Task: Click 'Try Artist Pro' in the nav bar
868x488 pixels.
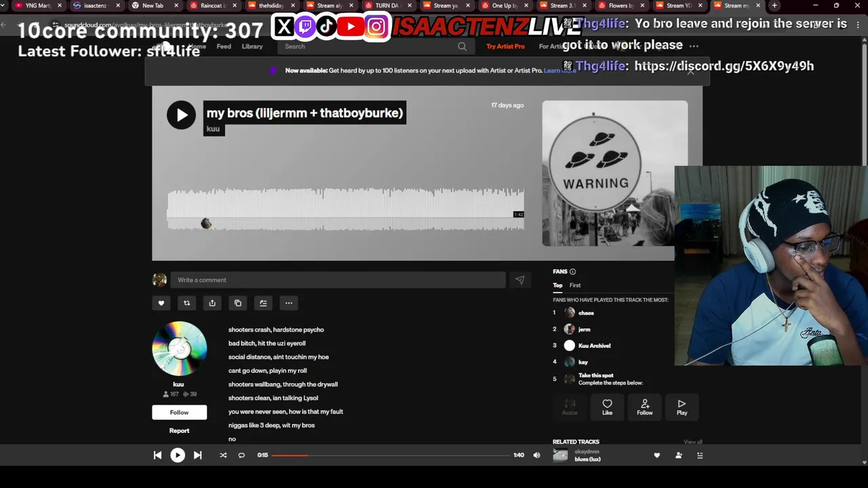Action: pyautogui.click(x=505, y=47)
